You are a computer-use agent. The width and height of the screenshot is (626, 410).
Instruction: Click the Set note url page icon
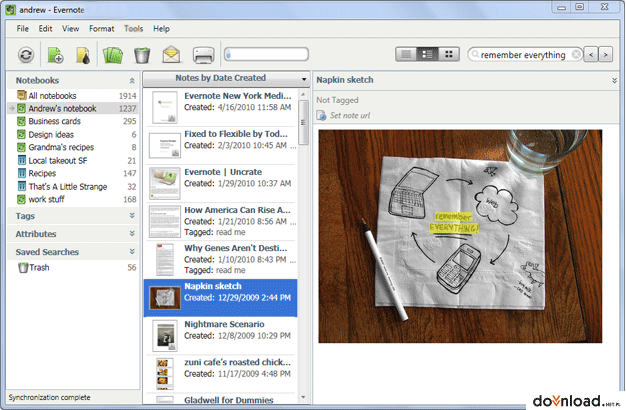[x=321, y=115]
